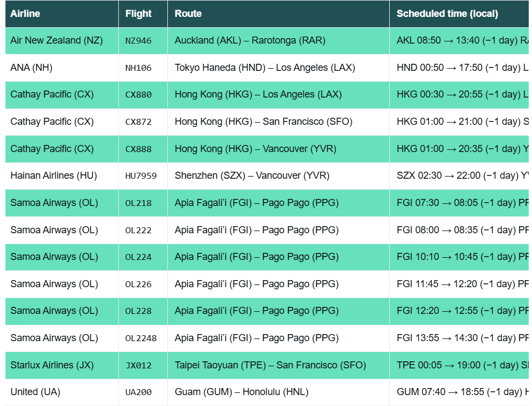This screenshot has height=406, width=532.
Task: Select flight code OL2248
Action: coord(141,338)
